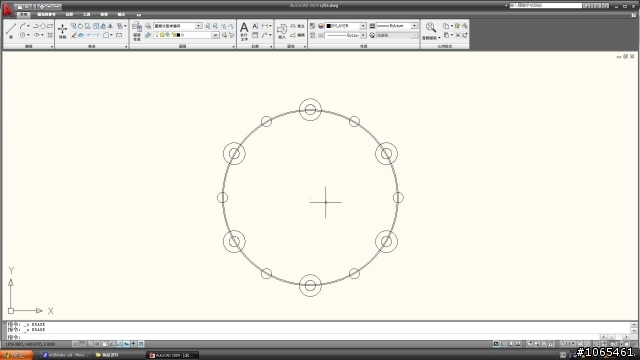This screenshot has height=360, width=640.
Task: Click the Model space icon in status bar
Action: (x=496, y=344)
